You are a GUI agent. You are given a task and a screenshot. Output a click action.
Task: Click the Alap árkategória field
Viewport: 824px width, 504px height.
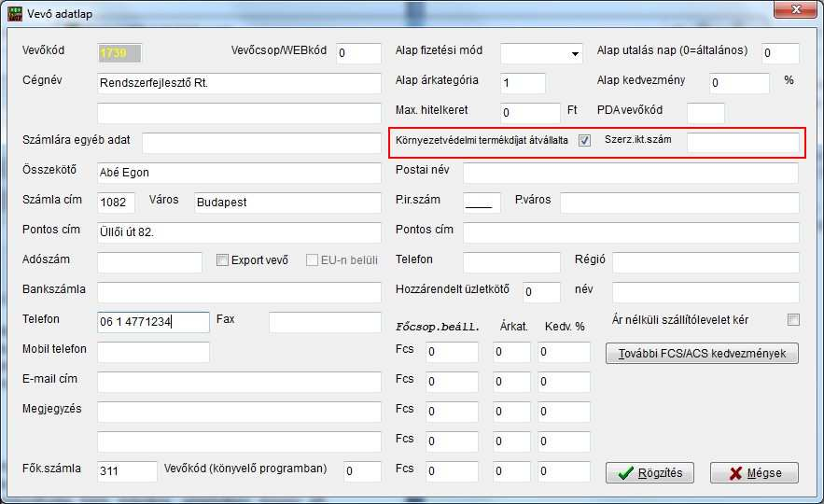(x=524, y=83)
